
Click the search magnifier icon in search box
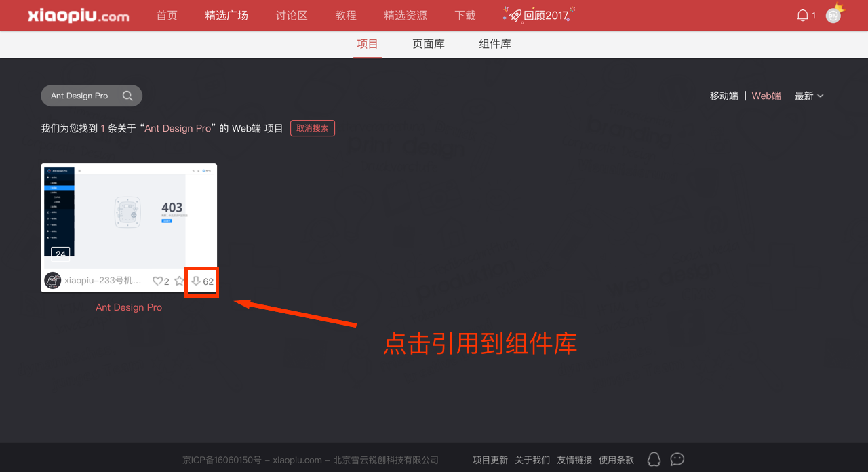(127, 96)
